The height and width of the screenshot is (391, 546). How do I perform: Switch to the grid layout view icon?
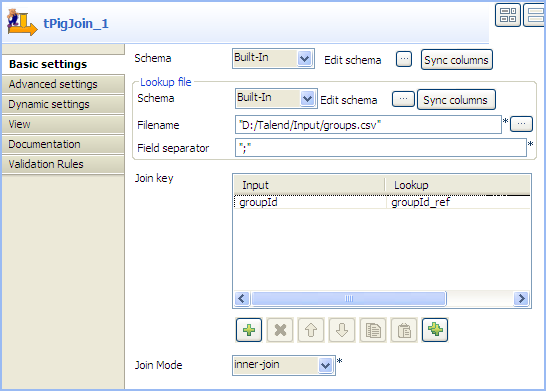pyautogui.click(x=508, y=15)
